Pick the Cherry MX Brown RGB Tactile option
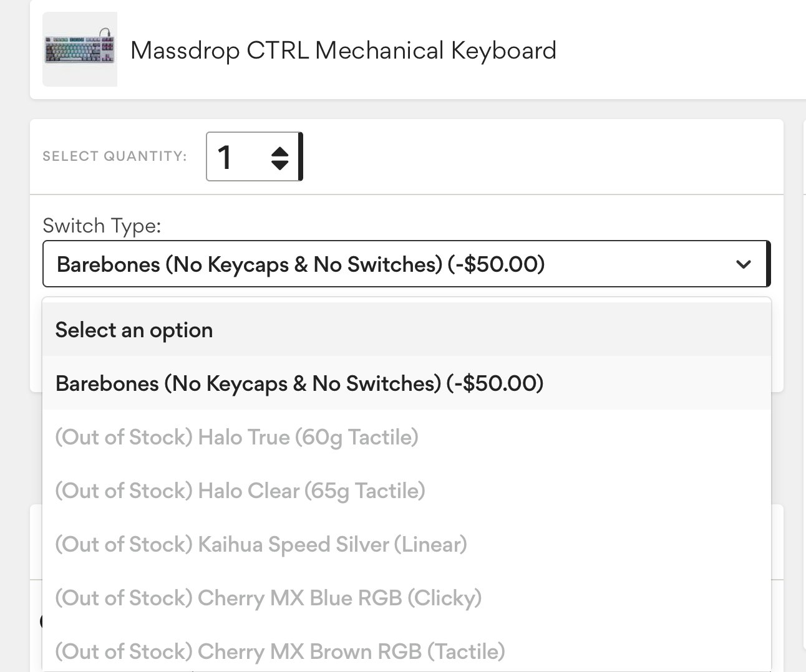 pyautogui.click(x=280, y=651)
